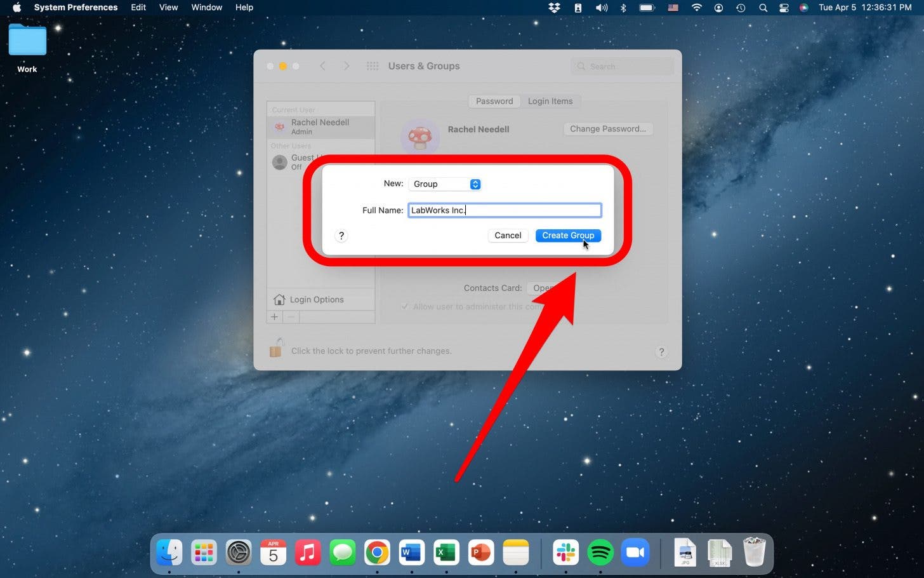Show all preferences grid button

(373, 66)
